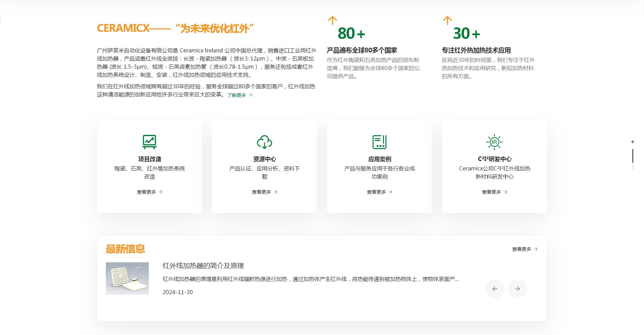
Task: Go to next news with right arrow button
Action: tap(517, 289)
